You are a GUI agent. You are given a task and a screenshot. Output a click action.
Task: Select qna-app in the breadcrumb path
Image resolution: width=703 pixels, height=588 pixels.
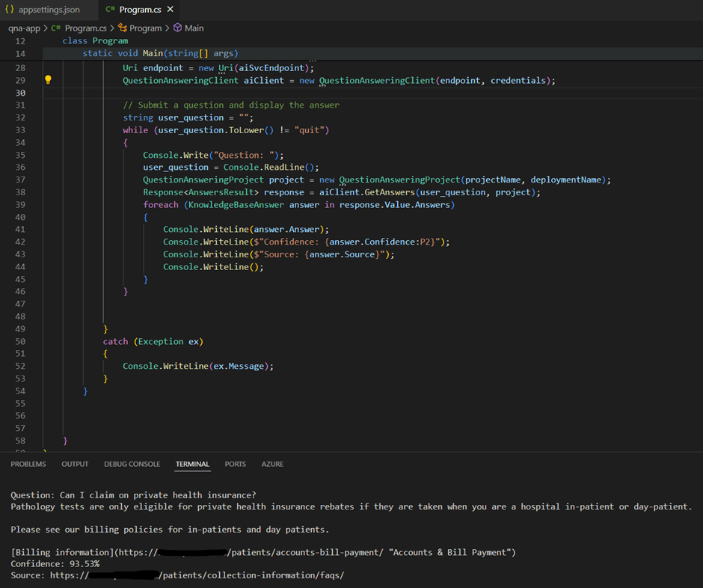[x=24, y=28]
